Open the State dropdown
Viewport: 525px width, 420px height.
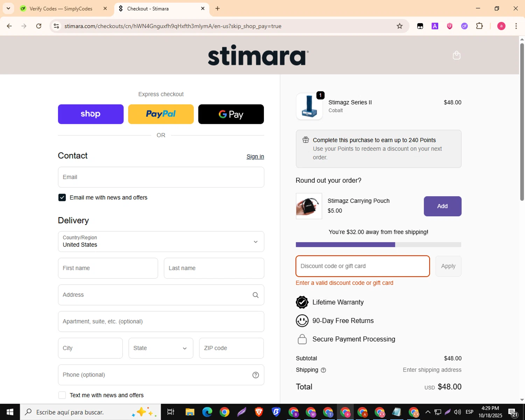pyautogui.click(x=161, y=348)
